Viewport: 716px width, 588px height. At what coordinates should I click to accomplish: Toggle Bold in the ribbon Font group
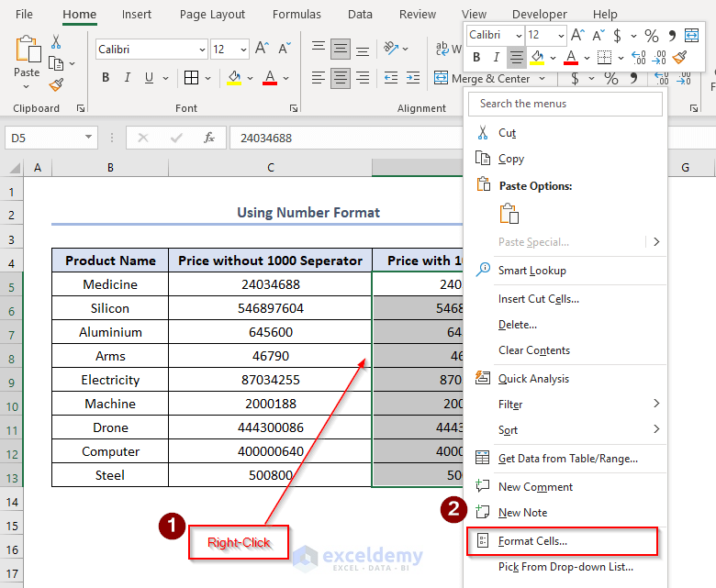[x=106, y=78]
